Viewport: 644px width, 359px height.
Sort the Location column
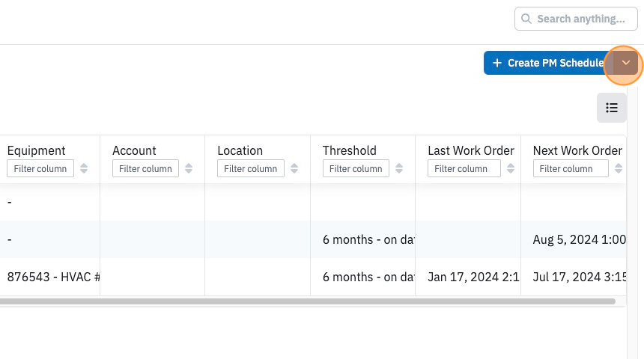pyautogui.click(x=294, y=168)
